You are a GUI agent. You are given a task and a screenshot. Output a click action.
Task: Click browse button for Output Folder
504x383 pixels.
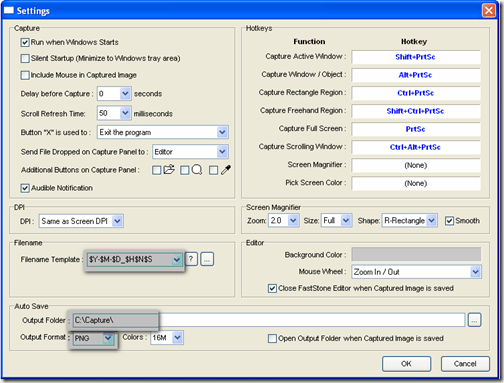pos(474,320)
